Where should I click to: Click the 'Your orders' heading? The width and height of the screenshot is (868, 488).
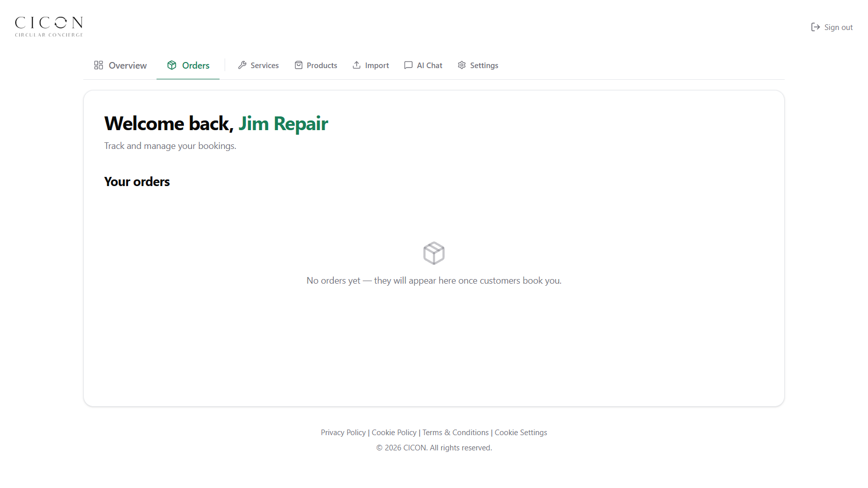coord(137,181)
